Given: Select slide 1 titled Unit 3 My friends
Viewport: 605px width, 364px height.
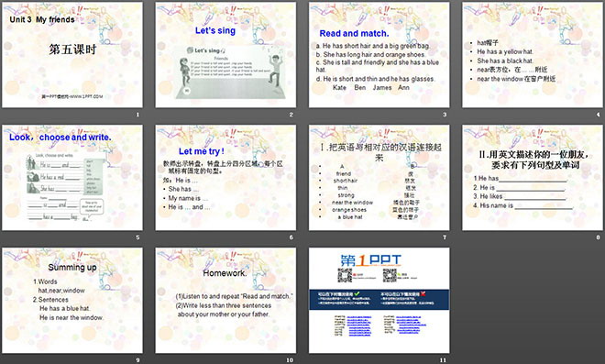Looking at the screenshot, I should click(x=72, y=55).
